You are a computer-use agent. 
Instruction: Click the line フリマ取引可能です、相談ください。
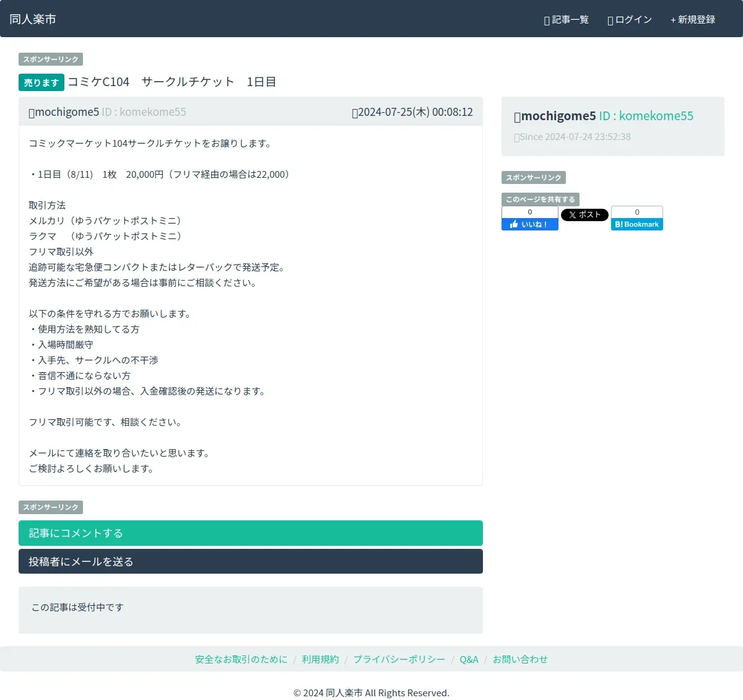pos(107,422)
